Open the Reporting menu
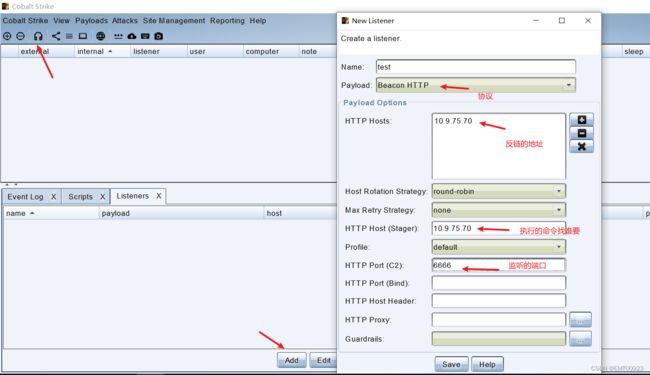Viewport: 650px width, 375px height. click(x=227, y=20)
